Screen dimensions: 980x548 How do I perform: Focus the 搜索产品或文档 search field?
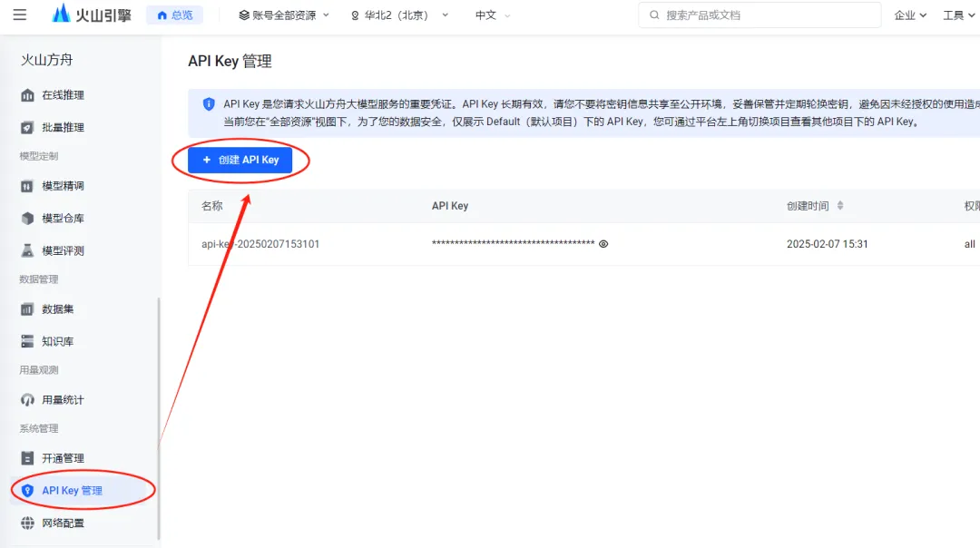(759, 15)
